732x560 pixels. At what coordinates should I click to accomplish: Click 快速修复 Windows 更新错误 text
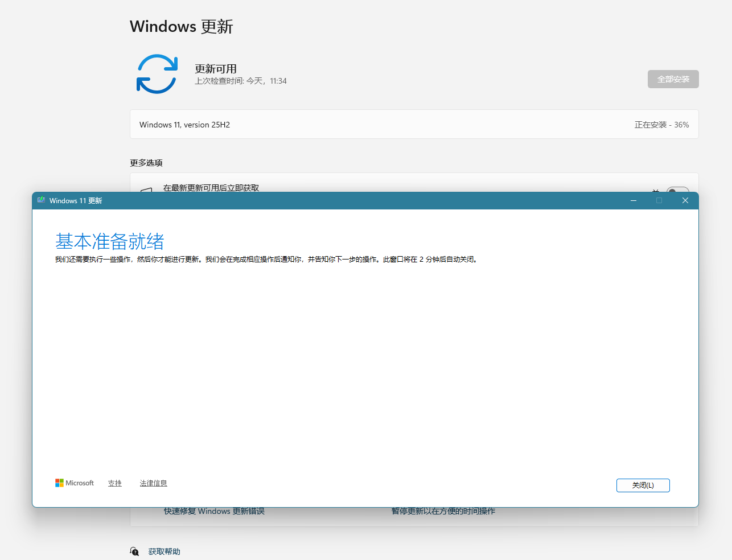tap(214, 511)
